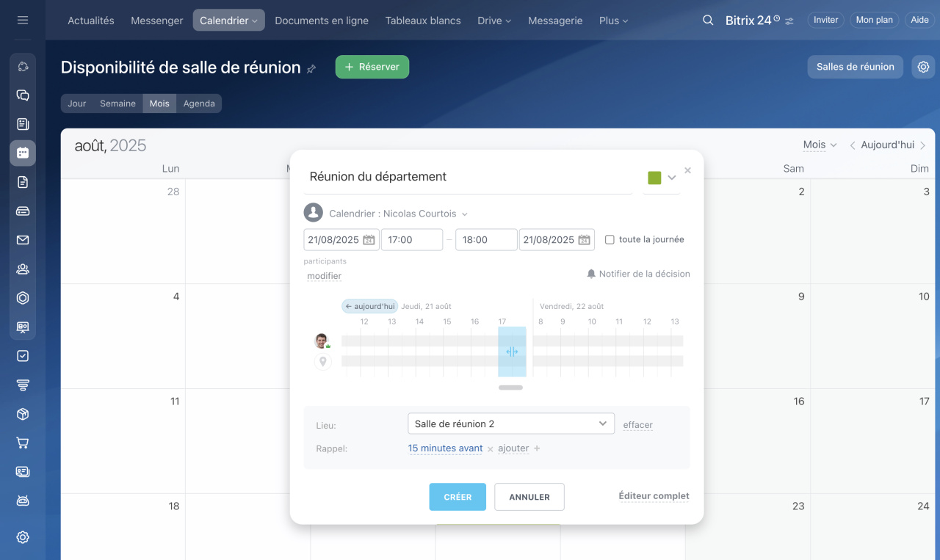Open the robot automation sidebar icon
The image size is (940, 560).
tap(23, 501)
